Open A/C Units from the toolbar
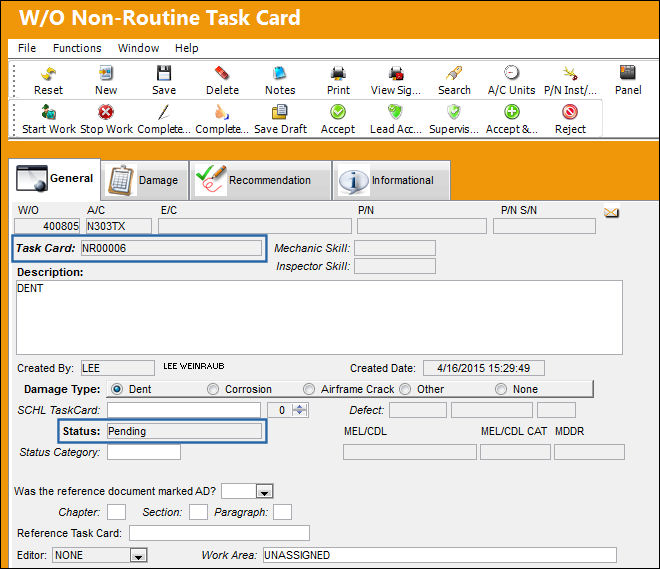The width and height of the screenshot is (660, 569). pyautogui.click(x=511, y=73)
